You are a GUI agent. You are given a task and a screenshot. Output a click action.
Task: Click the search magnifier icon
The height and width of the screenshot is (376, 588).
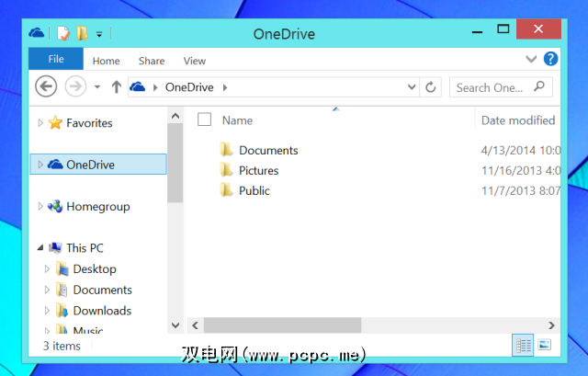[539, 86]
